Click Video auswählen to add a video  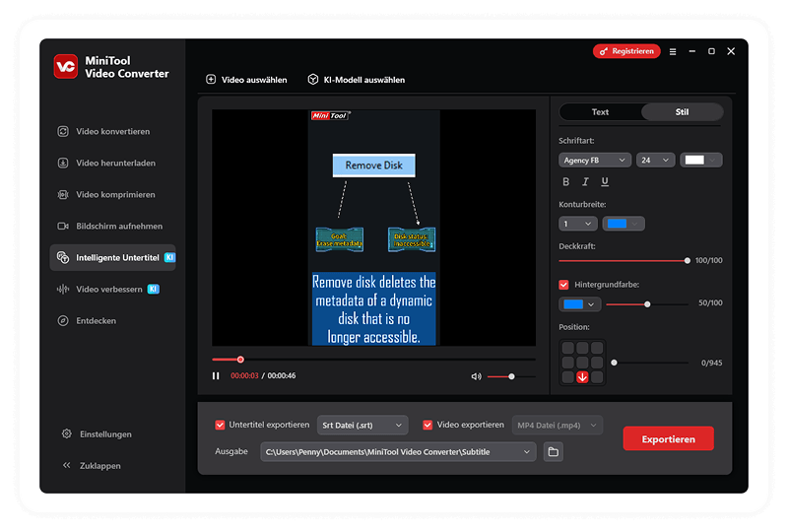[247, 80]
